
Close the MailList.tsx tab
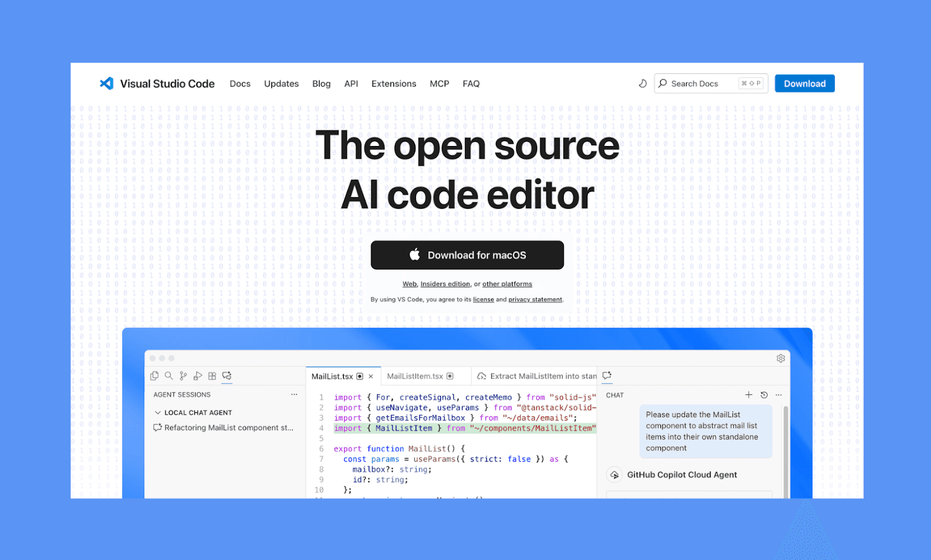coord(371,376)
